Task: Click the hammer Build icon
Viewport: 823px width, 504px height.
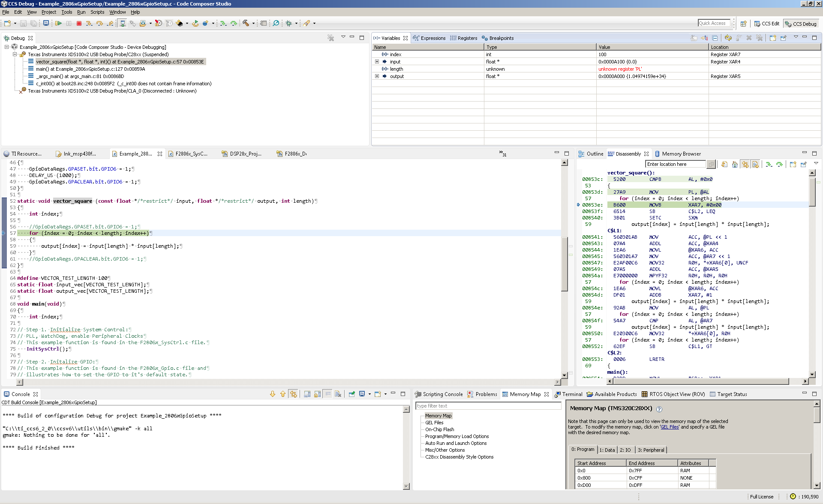Action: [246, 24]
